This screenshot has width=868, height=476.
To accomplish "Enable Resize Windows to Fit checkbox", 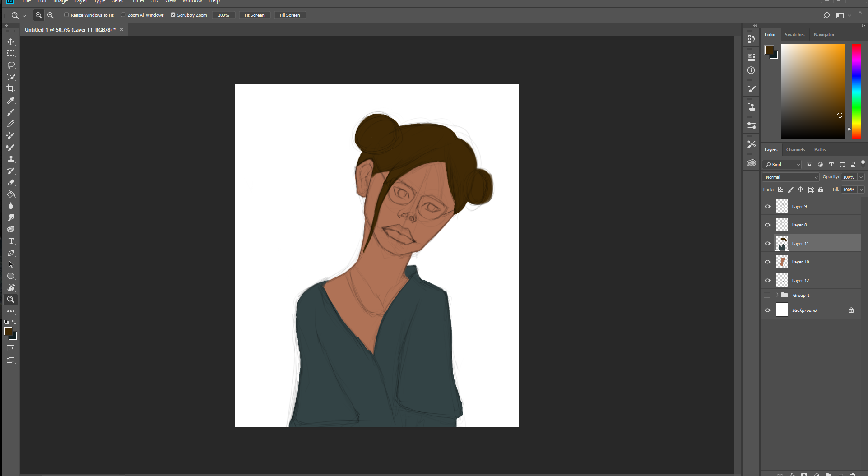I will click(66, 15).
